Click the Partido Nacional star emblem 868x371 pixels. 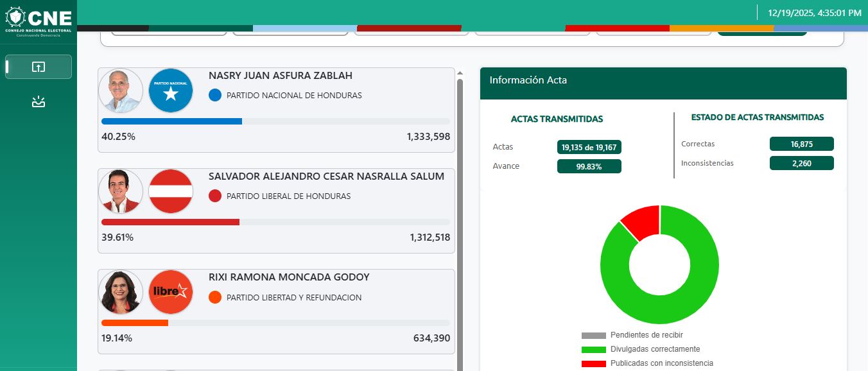coord(170,91)
